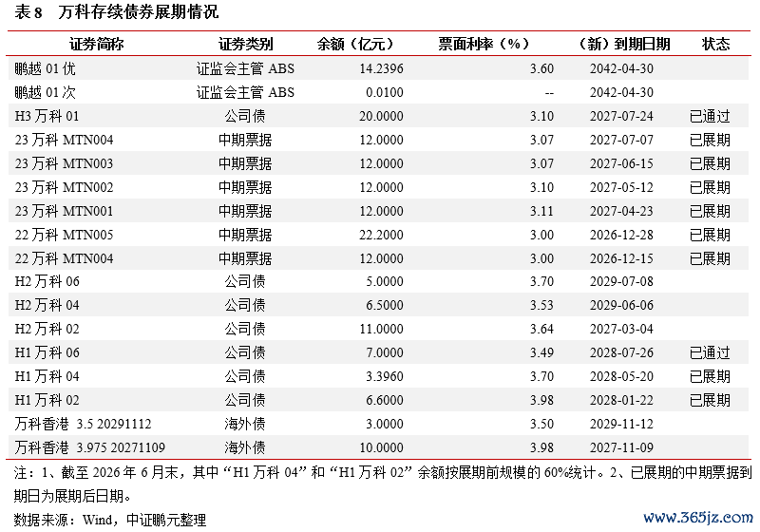This screenshot has height=532, width=760.
Task: Click 已通过 status in H3 万科 01 row
Action: click(710, 116)
